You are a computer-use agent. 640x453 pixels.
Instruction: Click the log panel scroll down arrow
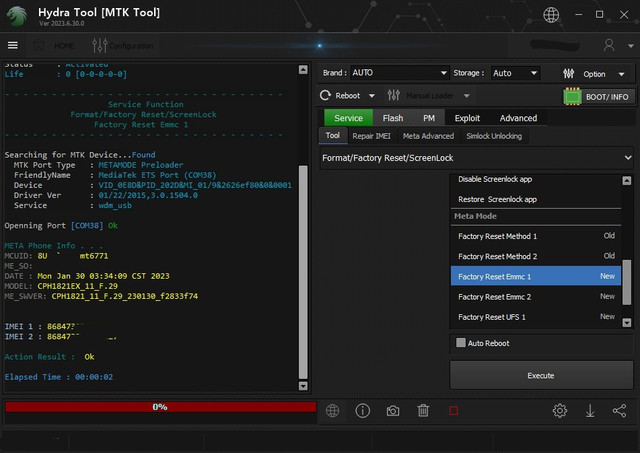tap(303, 386)
